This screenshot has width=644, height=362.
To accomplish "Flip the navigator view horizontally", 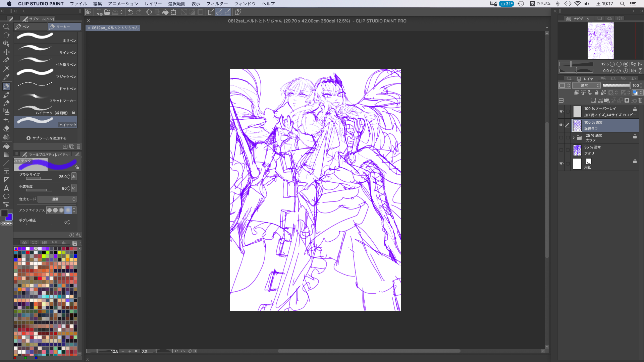I will tap(634, 71).
